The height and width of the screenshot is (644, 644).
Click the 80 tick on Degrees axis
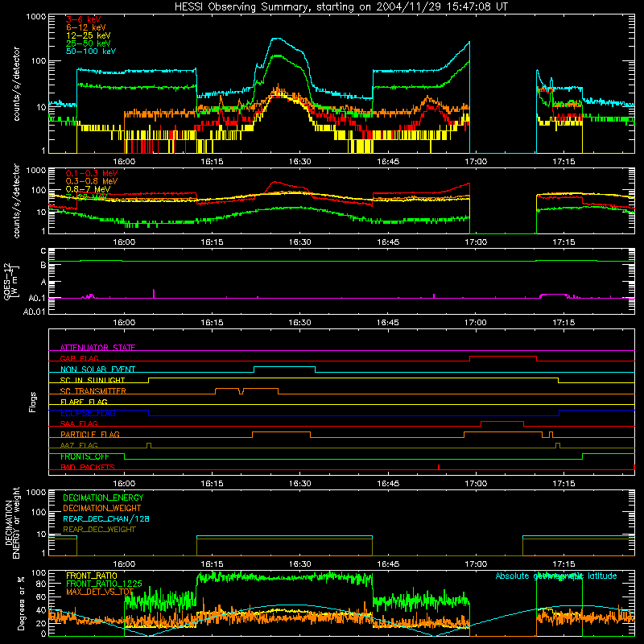[x=42, y=584]
